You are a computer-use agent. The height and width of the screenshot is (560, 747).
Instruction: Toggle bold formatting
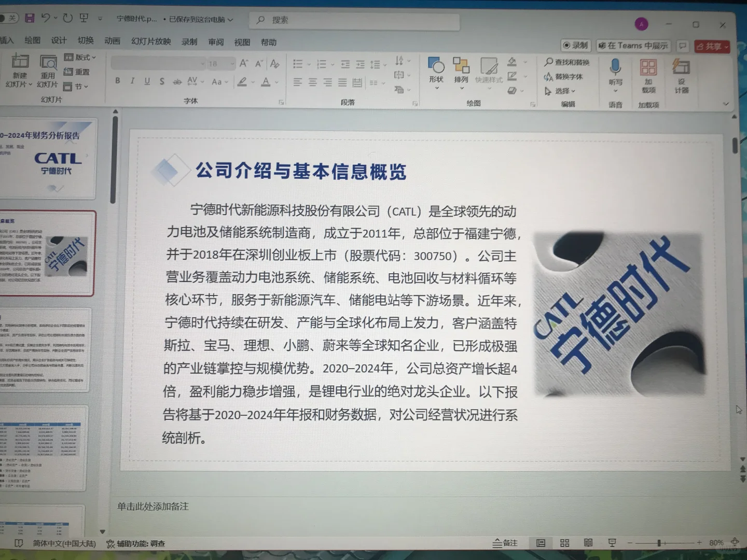[118, 81]
